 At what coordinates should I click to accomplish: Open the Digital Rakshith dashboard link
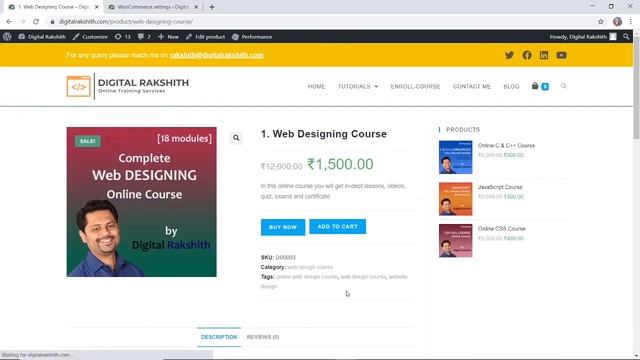[42, 37]
